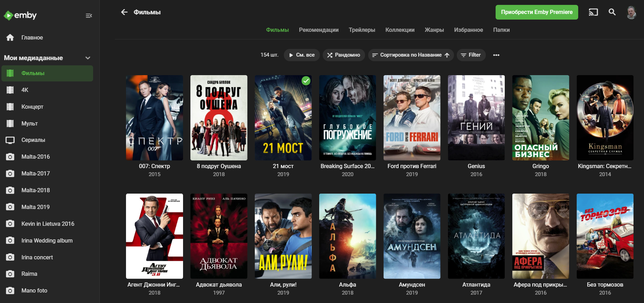
Task: Select Сериалы in the sidebar
Action: [33, 140]
